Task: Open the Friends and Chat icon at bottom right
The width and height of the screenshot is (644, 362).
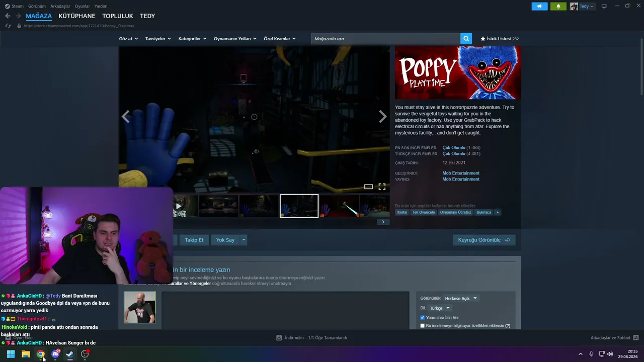Action: click(636, 338)
